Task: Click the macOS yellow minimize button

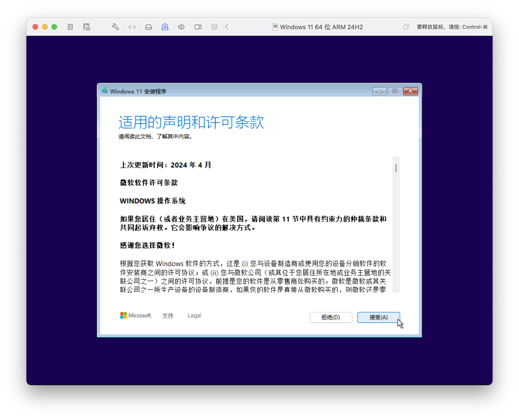Action: 45,27
